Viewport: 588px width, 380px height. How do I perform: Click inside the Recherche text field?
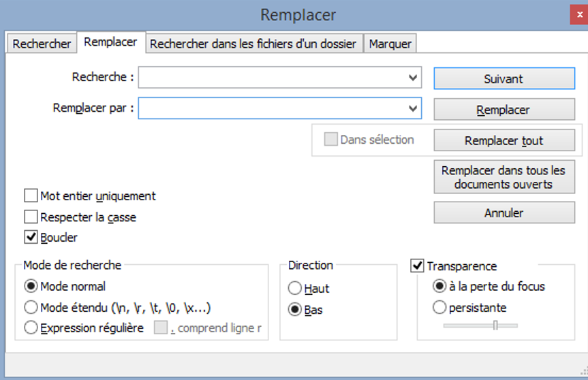coord(273,78)
